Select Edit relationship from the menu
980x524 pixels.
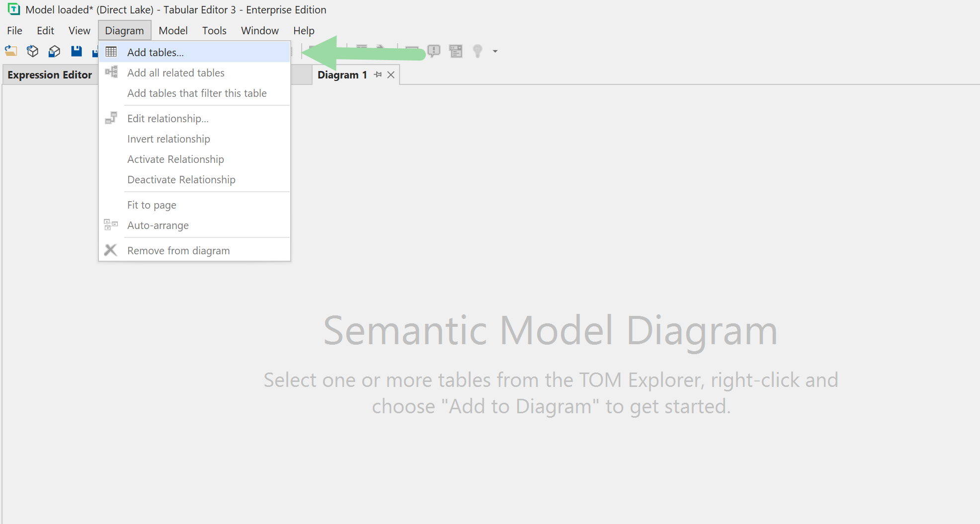167,118
